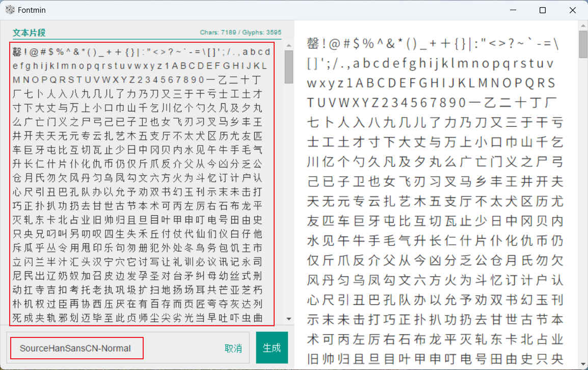
Task: Click the text snippet scrollbar up arrow
Action: tap(289, 46)
